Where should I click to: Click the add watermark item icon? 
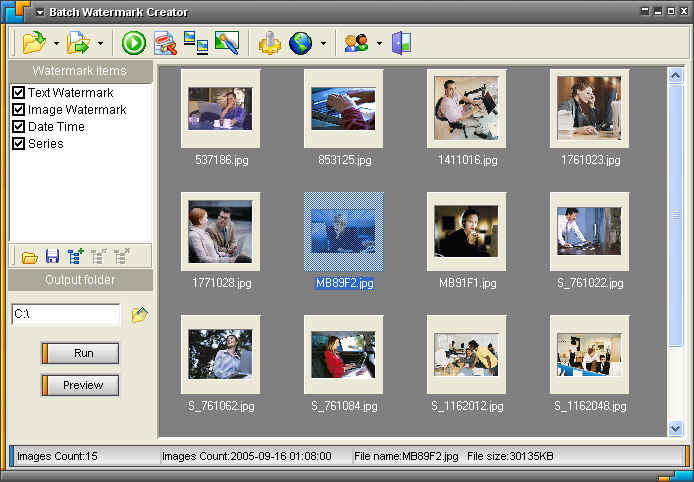[75, 256]
